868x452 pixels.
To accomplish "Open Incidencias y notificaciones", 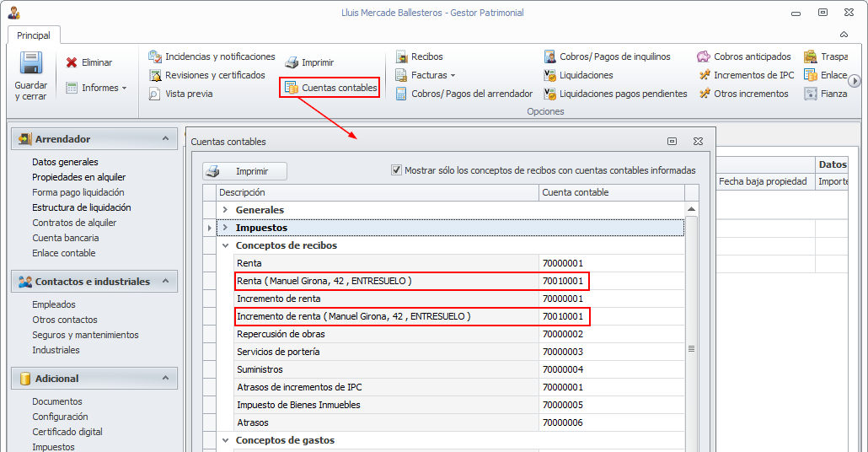I will (x=212, y=56).
